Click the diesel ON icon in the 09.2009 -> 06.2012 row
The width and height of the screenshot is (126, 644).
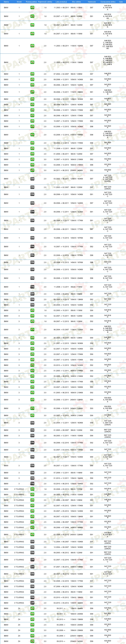point(32,592)
